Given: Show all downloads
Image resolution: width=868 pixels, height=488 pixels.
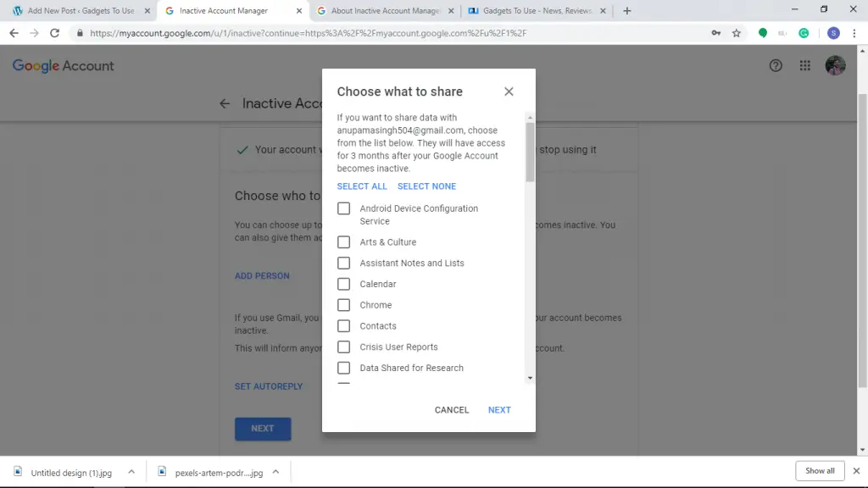Looking at the screenshot, I should (x=820, y=471).
